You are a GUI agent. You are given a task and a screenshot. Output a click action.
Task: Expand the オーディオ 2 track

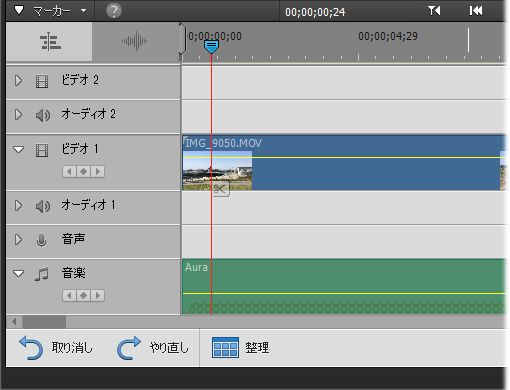pyautogui.click(x=18, y=114)
